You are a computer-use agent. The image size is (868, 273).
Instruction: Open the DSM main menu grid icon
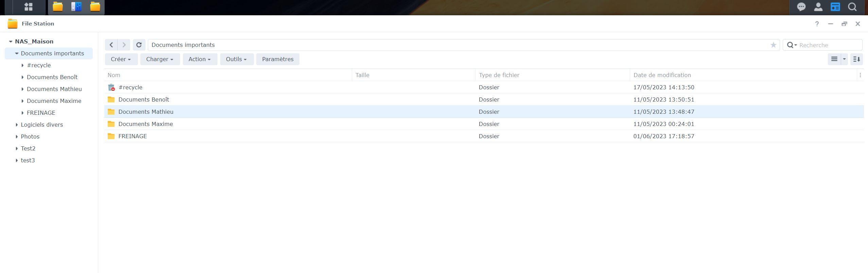[x=29, y=7]
